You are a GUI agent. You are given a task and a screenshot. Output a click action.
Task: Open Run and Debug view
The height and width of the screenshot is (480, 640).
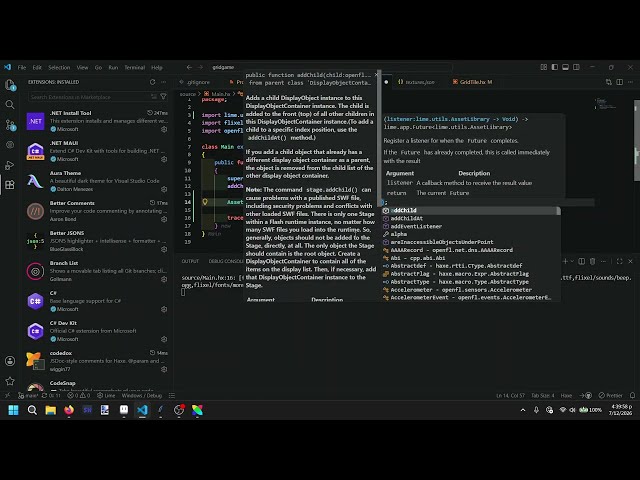pyautogui.click(x=10, y=165)
